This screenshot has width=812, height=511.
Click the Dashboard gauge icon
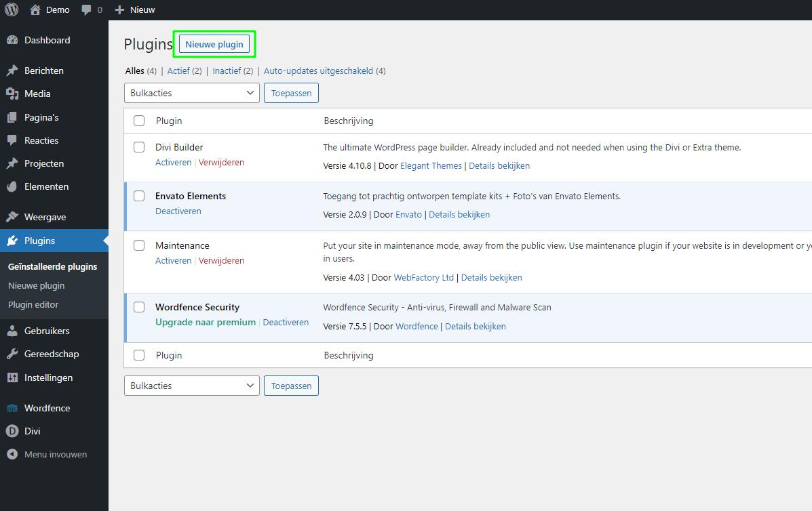pyautogui.click(x=12, y=41)
